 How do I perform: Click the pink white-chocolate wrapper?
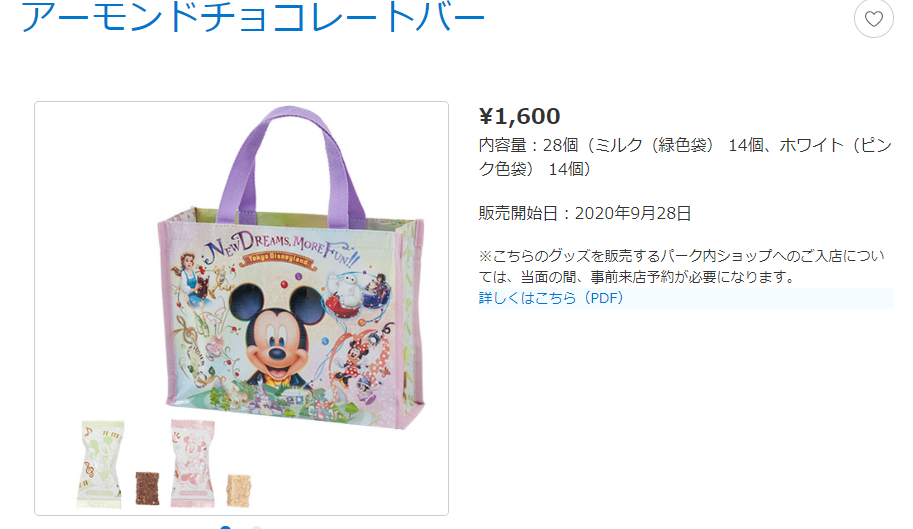[192, 463]
